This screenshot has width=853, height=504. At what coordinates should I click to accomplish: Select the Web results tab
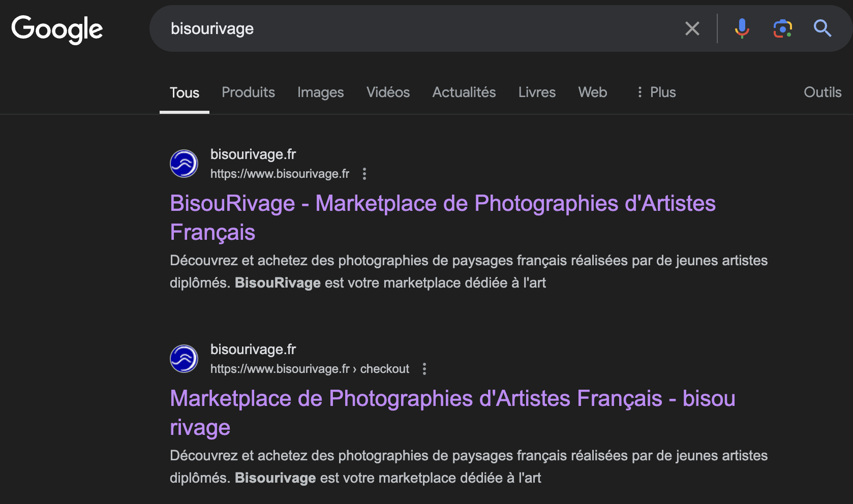[x=592, y=92]
